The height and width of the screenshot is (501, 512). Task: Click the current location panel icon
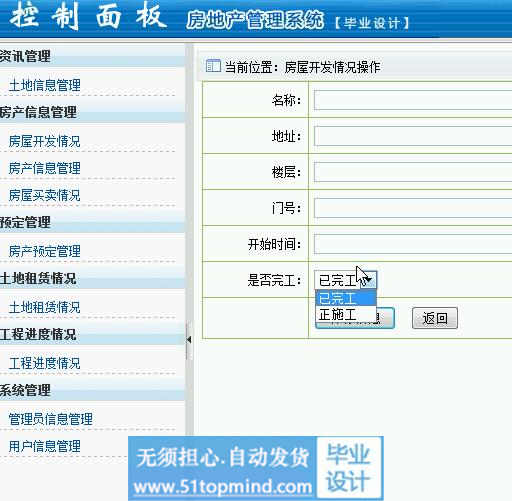pos(213,66)
